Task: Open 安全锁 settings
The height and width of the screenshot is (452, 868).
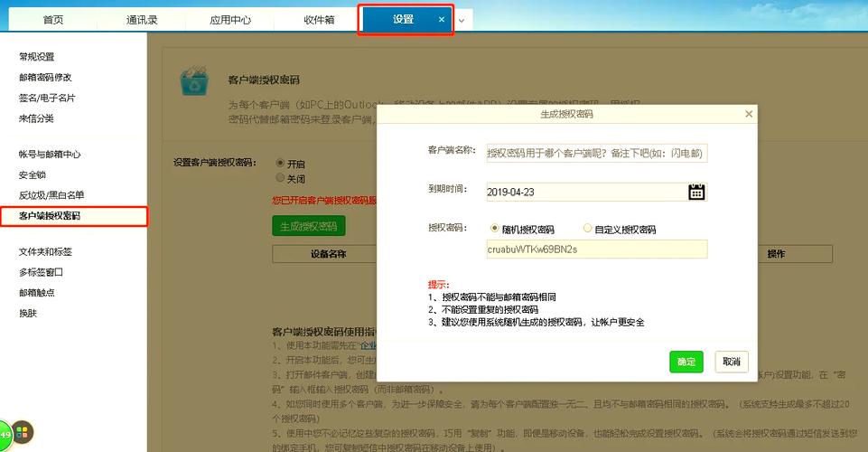Action: 33,174
